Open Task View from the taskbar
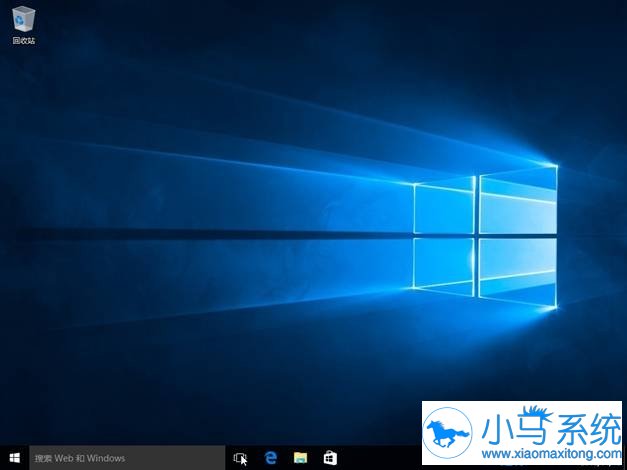 tap(240, 458)
